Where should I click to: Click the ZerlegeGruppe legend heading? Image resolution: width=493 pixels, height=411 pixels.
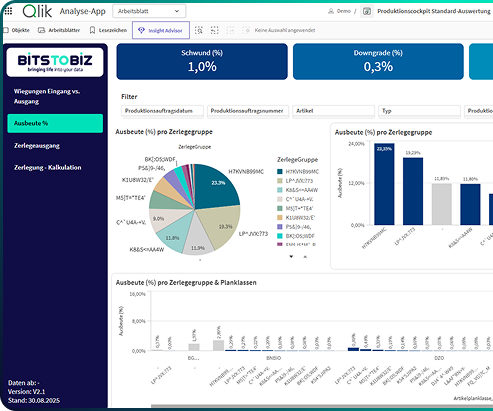297,160
